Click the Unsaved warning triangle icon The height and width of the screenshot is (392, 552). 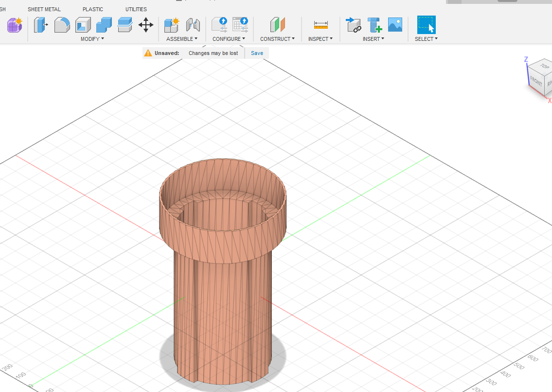pos(148,53)
